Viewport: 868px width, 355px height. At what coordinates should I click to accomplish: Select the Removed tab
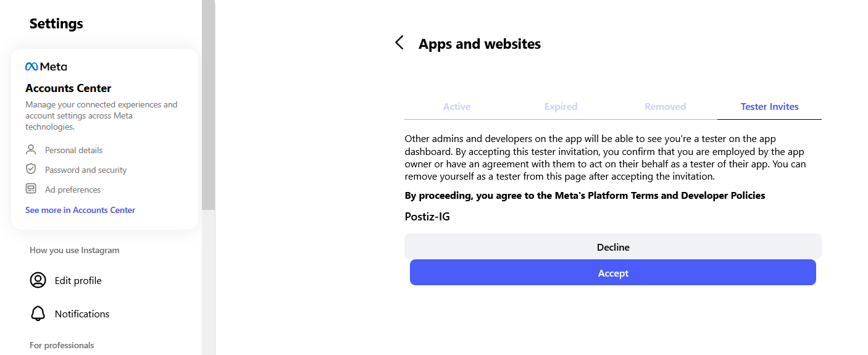(x=665, y=107)
